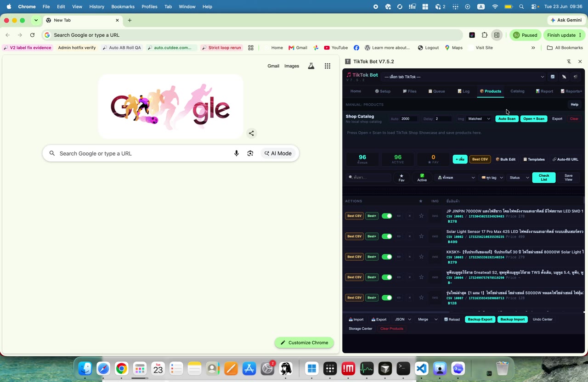Open the Status filter dropdown
The width and height of the screenshot is (588, 382).
coord(519,177)
